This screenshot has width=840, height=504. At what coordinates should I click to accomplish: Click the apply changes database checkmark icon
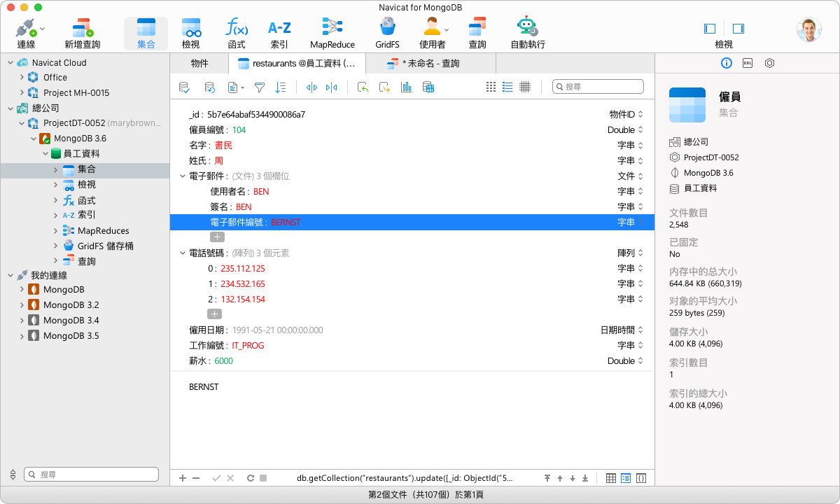[184, 87]
